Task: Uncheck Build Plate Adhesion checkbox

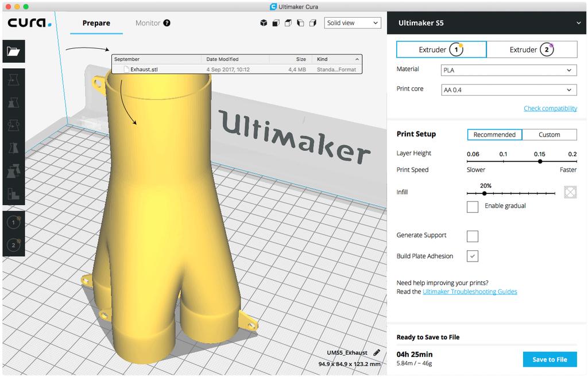Action: 473,256
